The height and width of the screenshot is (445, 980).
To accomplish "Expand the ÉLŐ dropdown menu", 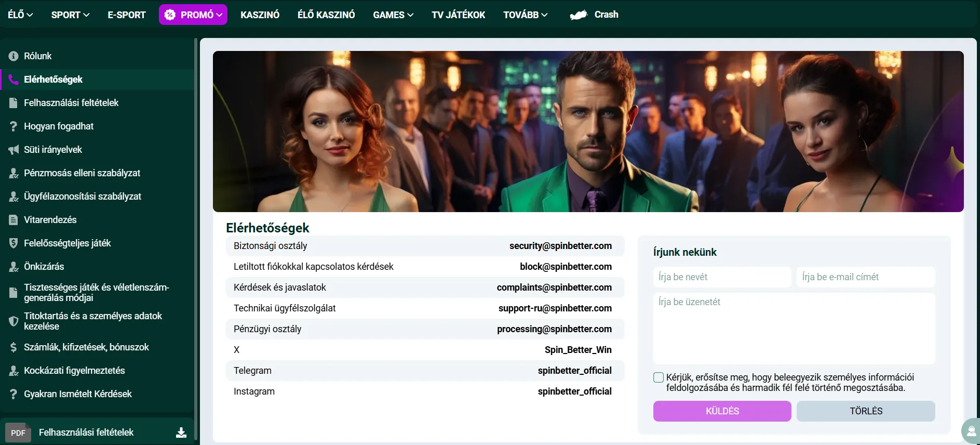I will 20,15.
